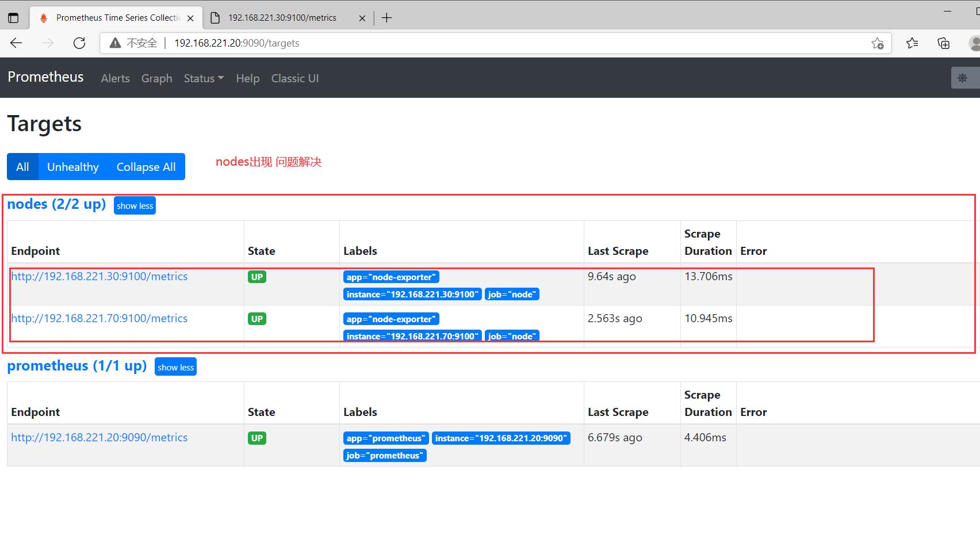Click the 10.945ms scrape duration value
The width and height of the screenshot is (980, 550).
click(708, 318)
